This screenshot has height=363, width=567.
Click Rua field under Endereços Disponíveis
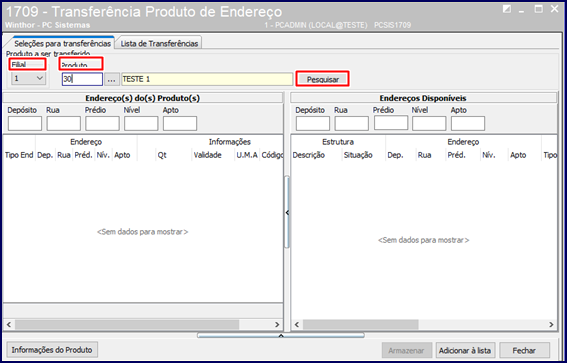coord(351,123)
